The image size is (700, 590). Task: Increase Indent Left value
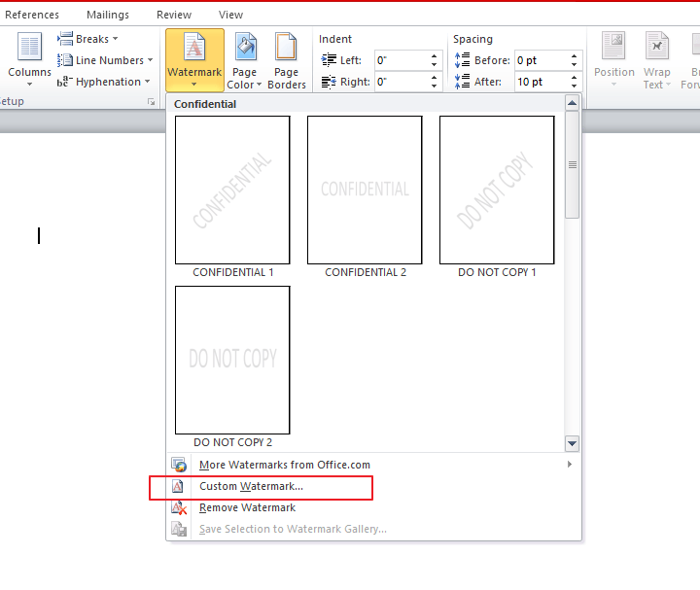434,55
